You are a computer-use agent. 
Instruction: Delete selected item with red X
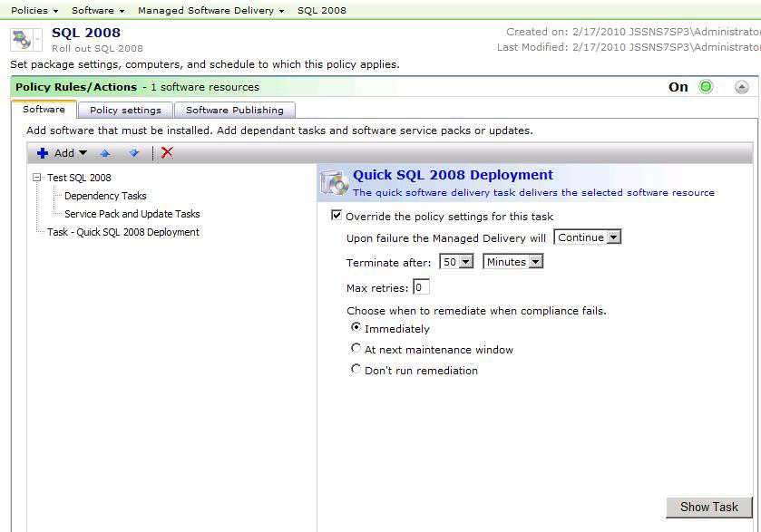(x=167, y=153)
